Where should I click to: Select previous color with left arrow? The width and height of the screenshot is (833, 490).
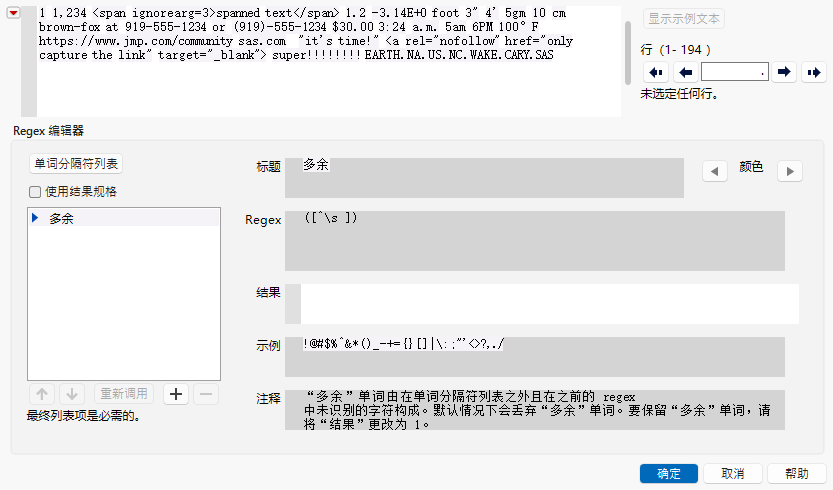[715, 171]
